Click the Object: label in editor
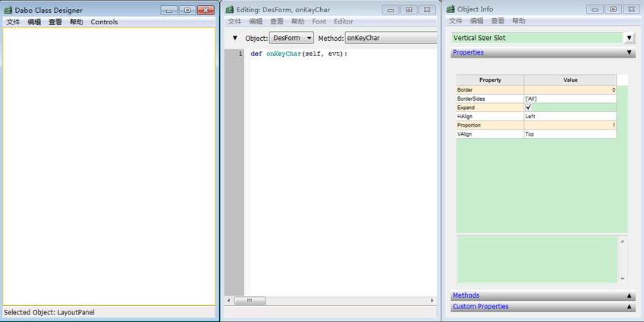 pos(256,38)
